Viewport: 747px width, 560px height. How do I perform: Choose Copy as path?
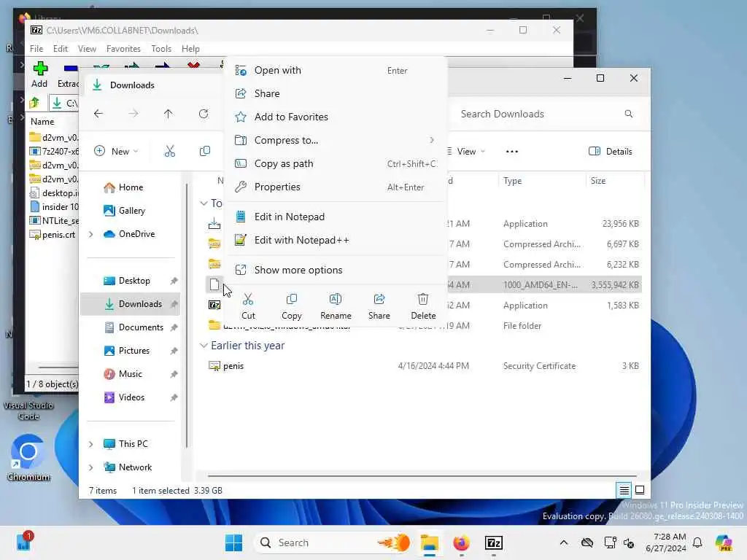click(x=335, y=164)
